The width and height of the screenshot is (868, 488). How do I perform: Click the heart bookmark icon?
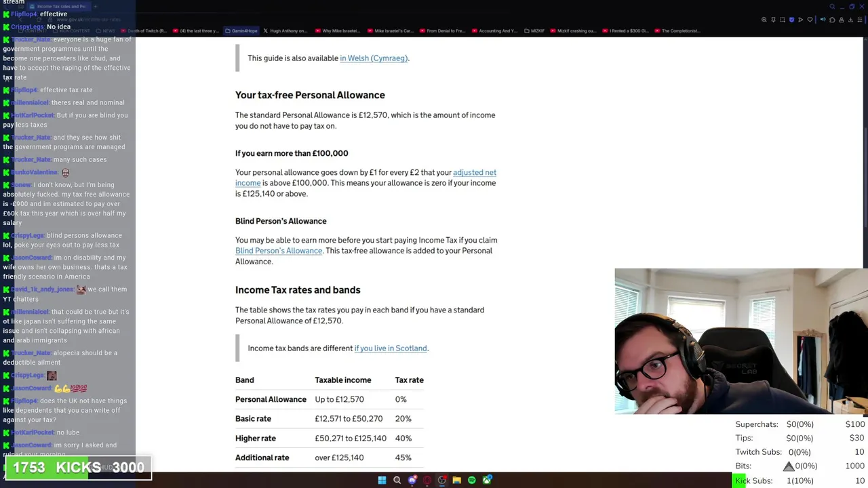(x=810, y=20)
